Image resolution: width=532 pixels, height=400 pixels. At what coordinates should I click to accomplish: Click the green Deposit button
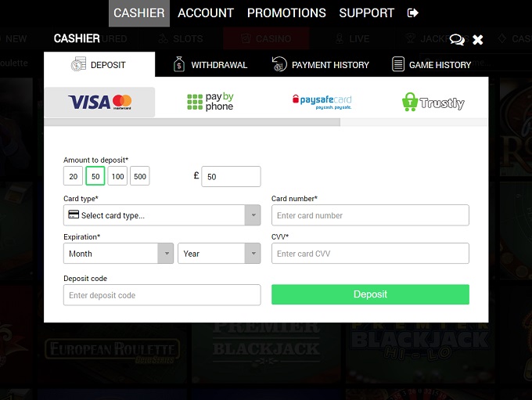coord(370,294)
